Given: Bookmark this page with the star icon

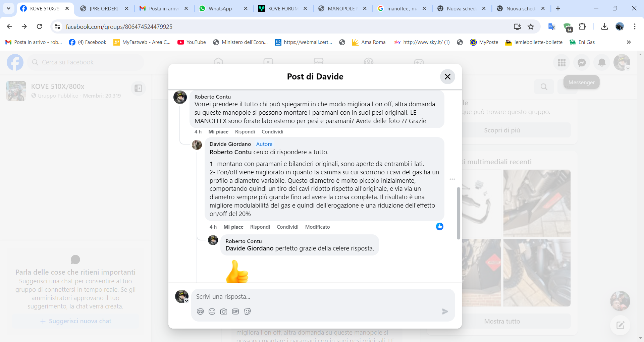Looking at the screenshot, I should point(531,26).
